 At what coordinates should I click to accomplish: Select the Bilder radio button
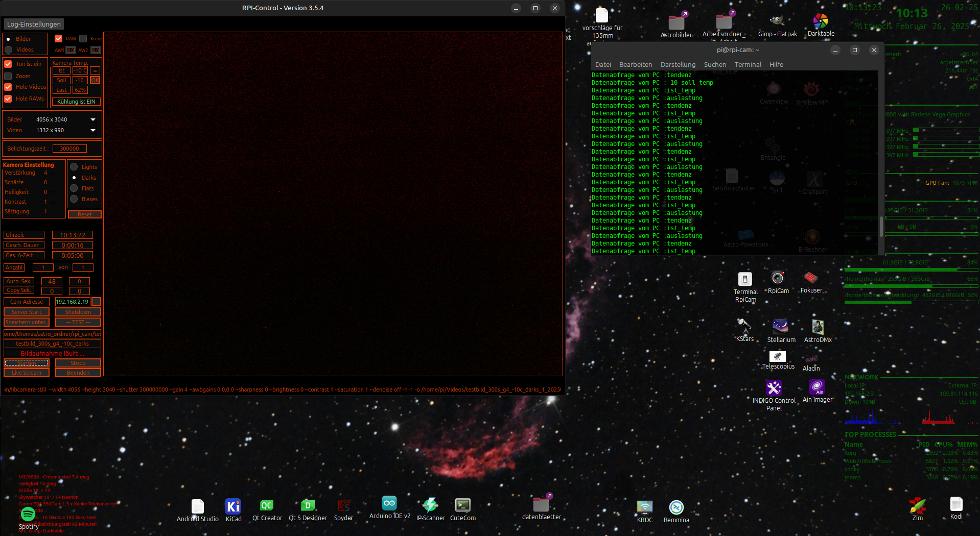click(8, 39)
